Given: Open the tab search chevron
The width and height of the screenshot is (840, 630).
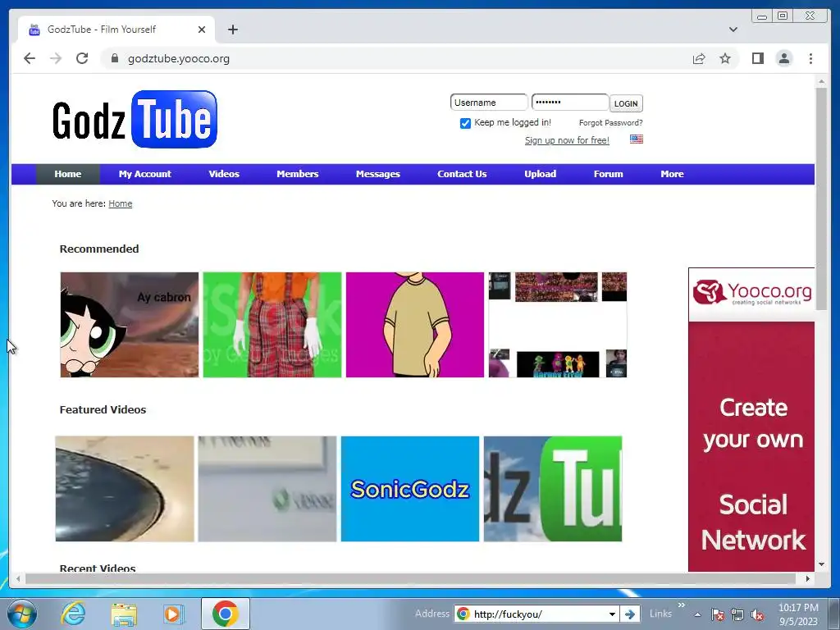Looking at the screenshot, I should [733, 30].
